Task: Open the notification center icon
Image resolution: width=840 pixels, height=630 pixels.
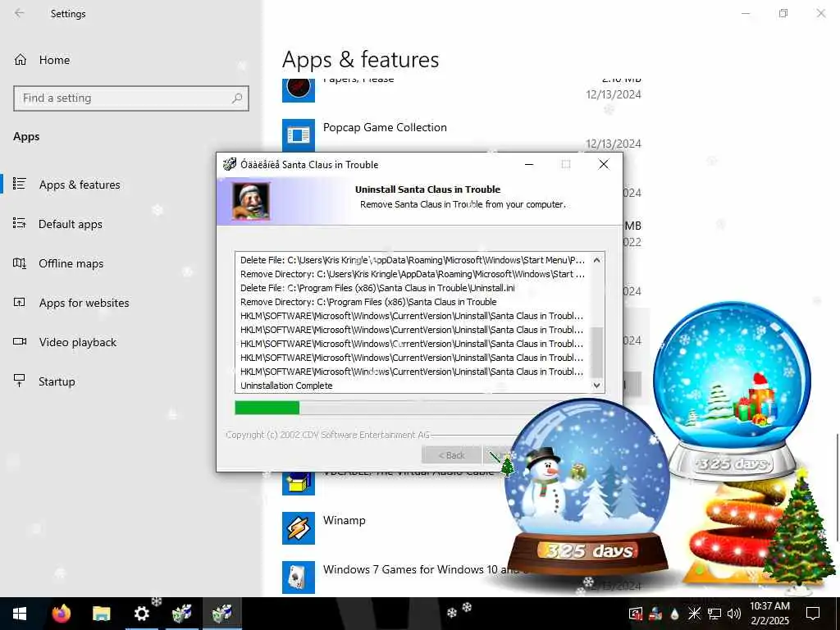Action: point(813,614)
